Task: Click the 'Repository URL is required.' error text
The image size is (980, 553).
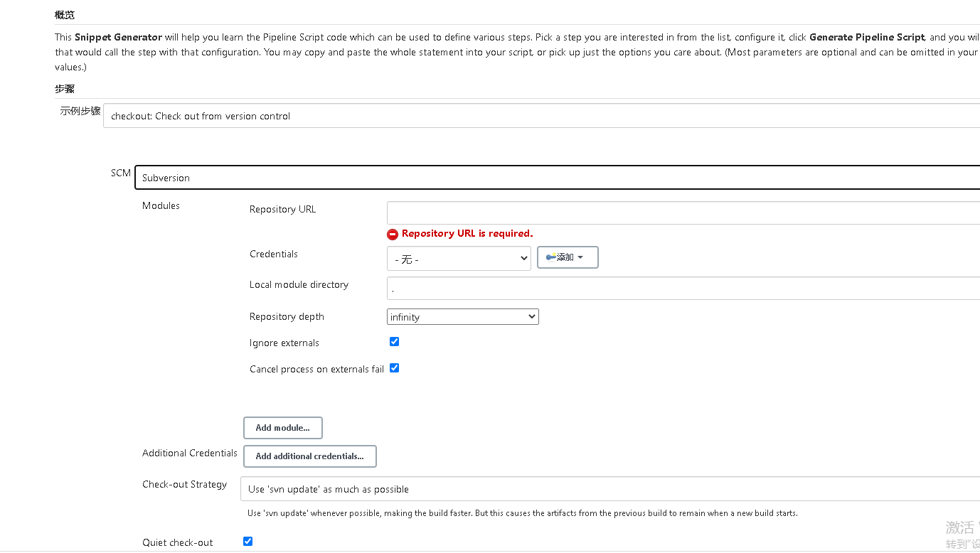Action: click(x=467, y=234)
